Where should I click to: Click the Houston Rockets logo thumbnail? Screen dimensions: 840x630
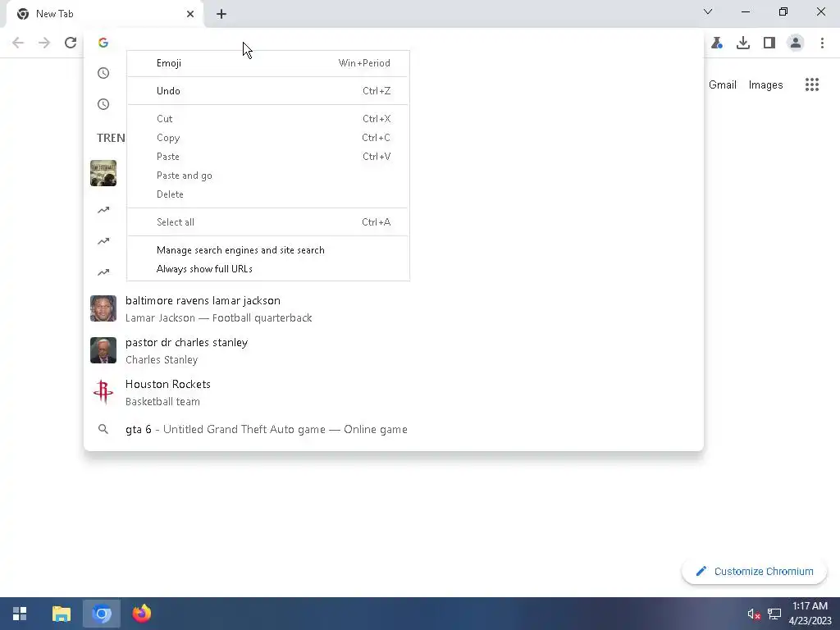pyautogui.click(x=103, y=392)
